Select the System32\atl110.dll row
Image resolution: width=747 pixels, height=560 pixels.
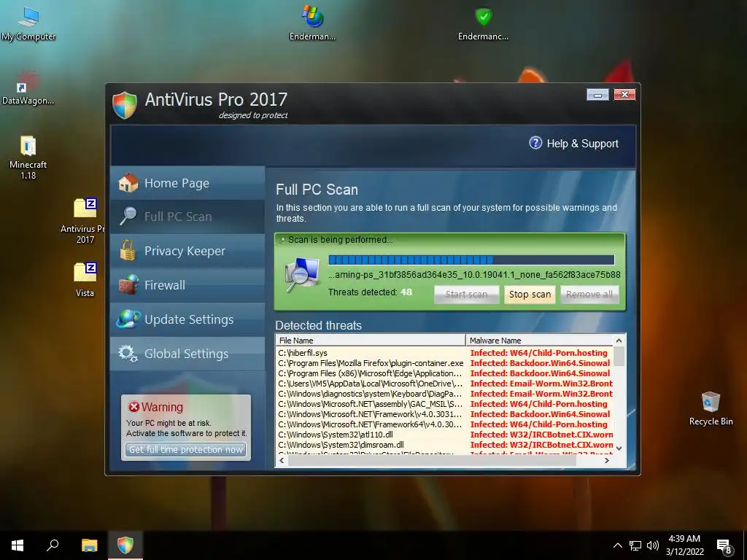(444, 435)
